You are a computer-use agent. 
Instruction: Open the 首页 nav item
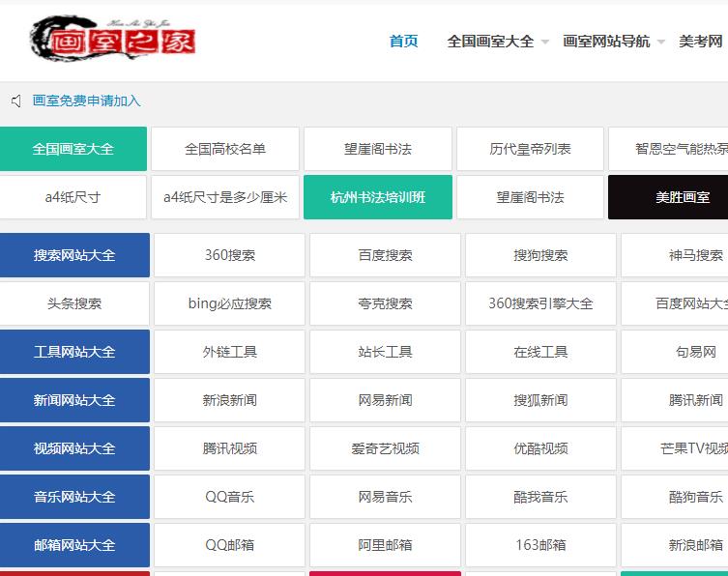(x=403, y=42)
